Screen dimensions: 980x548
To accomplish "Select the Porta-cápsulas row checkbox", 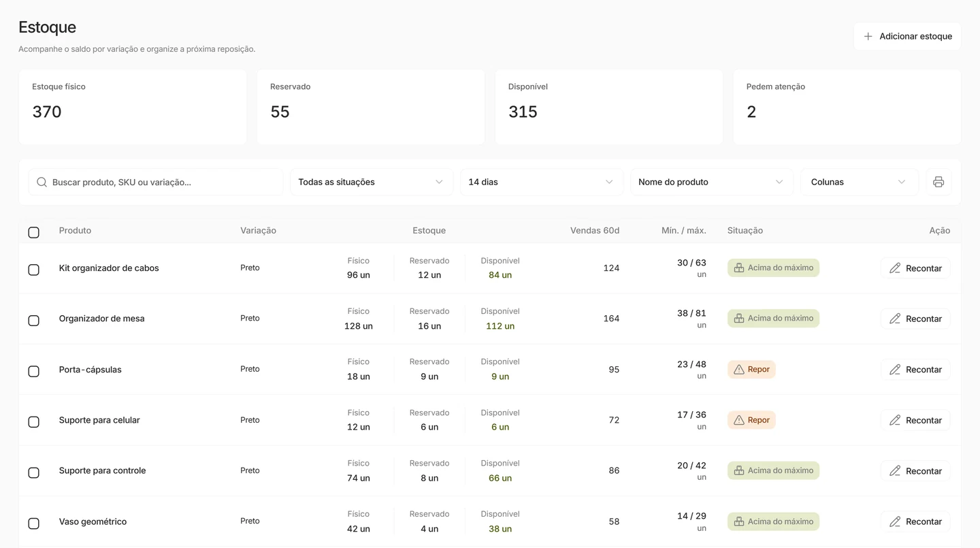I will click(33, 371).
